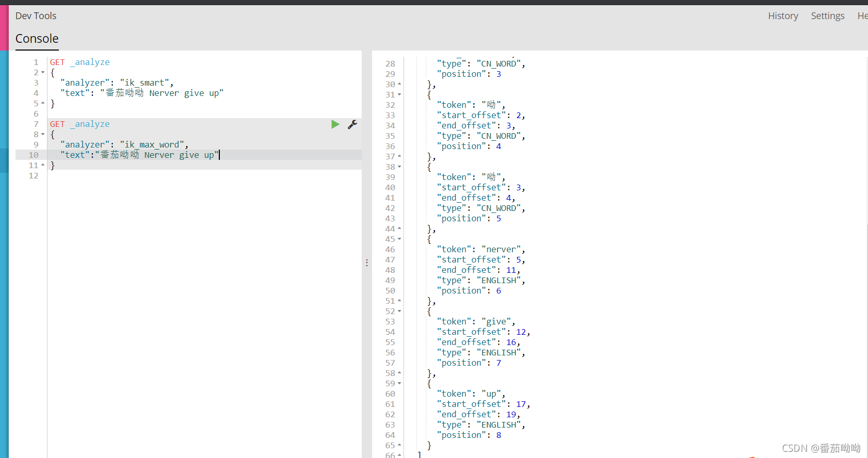Collapse response object at line 59
The width and height of the screenshot is (868, 458).
[399, 384]
